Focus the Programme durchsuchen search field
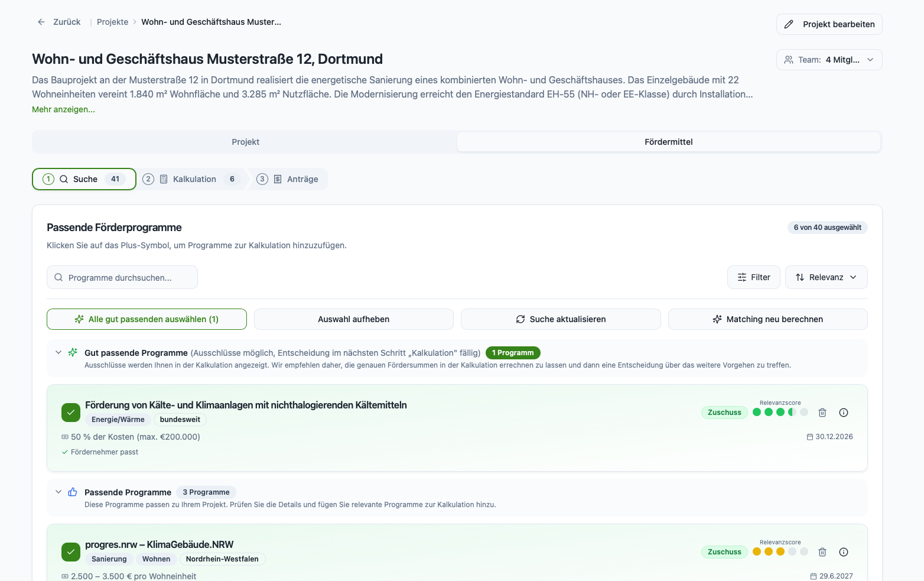924x581 pixels. coord(122,277)
